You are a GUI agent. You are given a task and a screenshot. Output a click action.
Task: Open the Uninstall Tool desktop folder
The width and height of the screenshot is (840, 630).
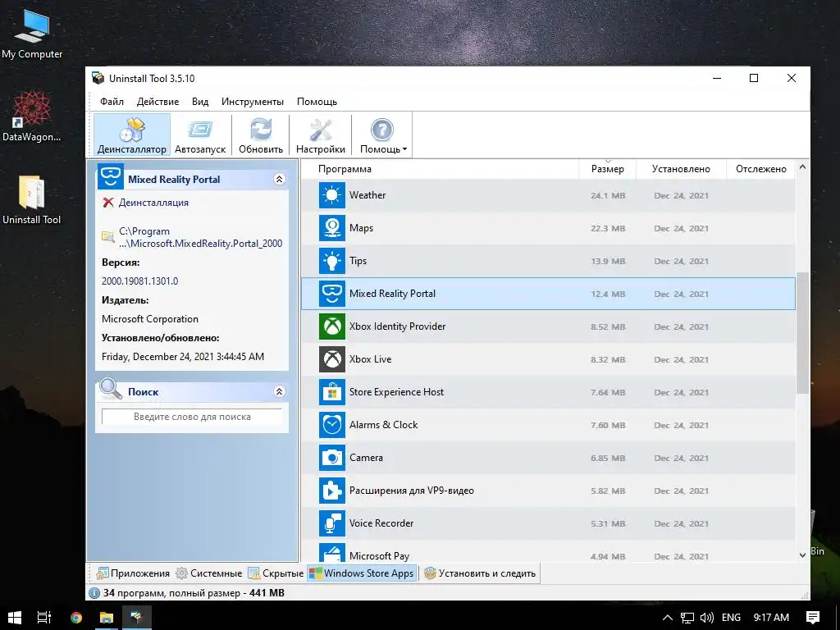32,200
